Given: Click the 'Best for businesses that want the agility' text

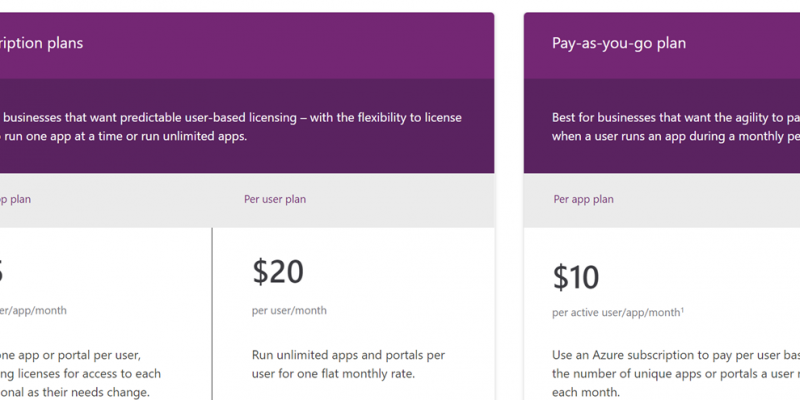Looking at the screenshot, I should click(x=676, y=118).
